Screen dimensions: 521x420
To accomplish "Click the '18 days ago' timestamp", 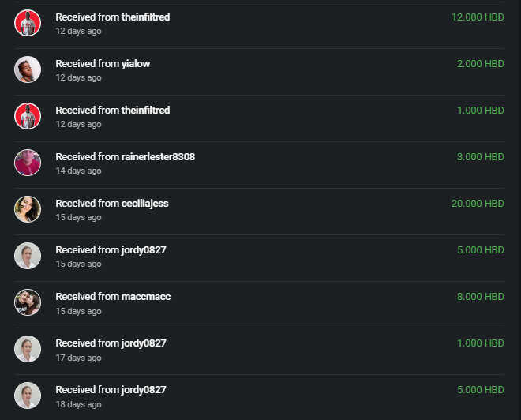I will pyautogui.click(x=78, y=404).
